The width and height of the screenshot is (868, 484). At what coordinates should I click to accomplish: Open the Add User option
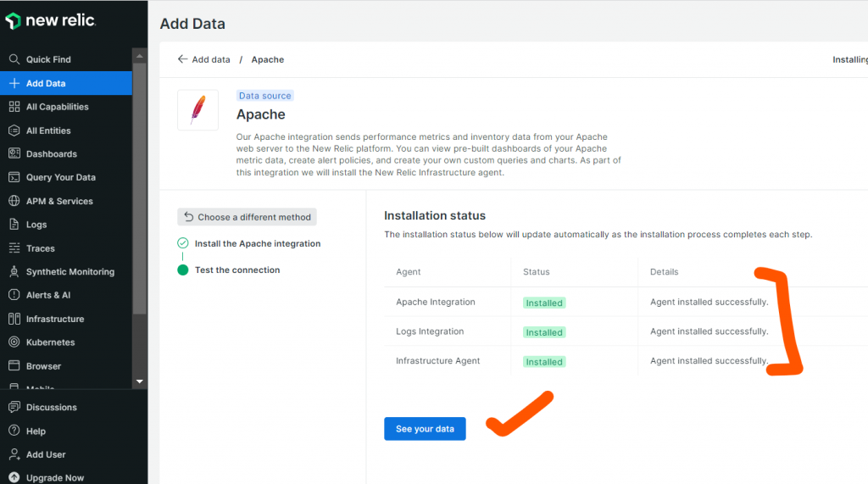pos(45,455)
